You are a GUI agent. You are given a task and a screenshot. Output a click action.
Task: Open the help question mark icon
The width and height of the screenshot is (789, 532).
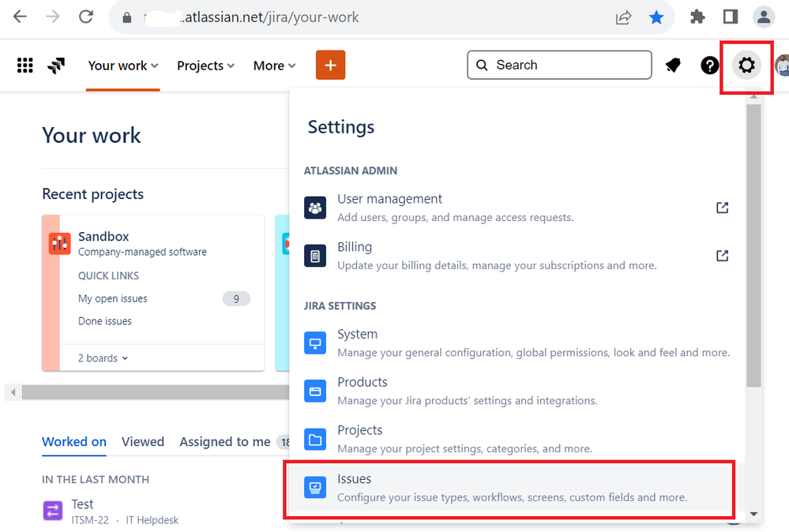(709, 66)
